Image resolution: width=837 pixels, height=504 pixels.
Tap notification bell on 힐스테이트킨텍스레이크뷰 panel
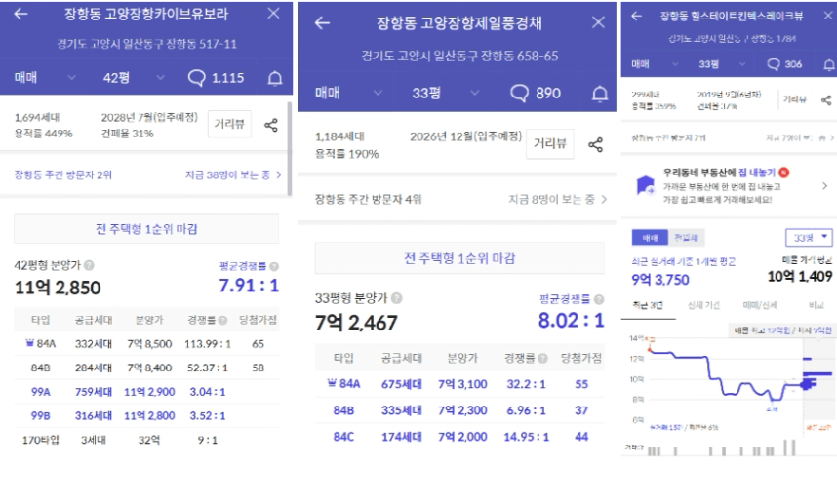coord(825,64)
